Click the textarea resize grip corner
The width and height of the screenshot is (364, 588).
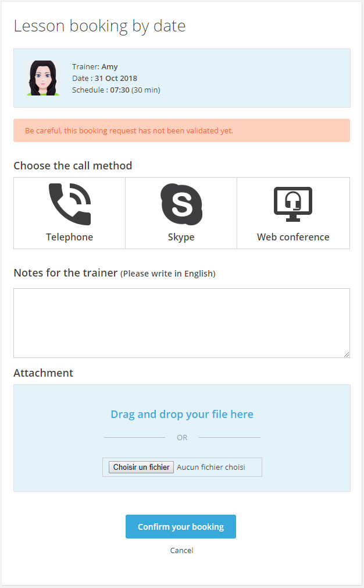[x=347, y=355]
